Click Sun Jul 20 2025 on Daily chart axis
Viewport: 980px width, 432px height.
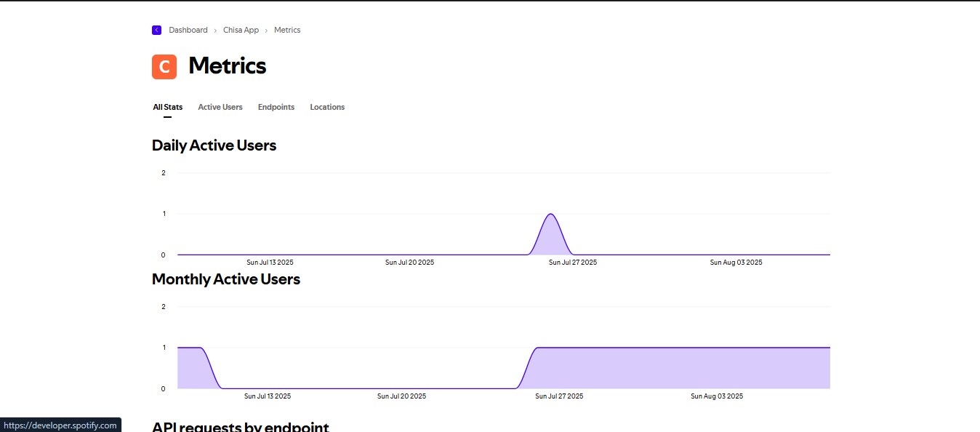pos(409,263)
